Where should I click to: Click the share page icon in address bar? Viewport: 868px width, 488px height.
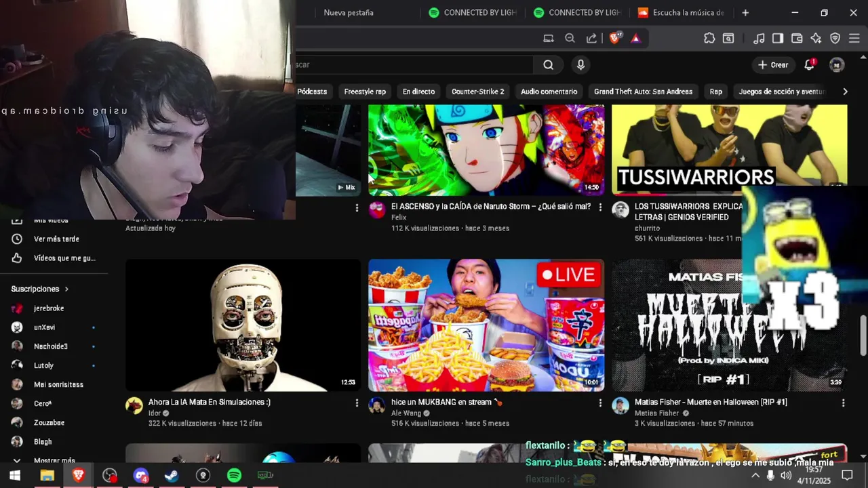coord(591,39)
